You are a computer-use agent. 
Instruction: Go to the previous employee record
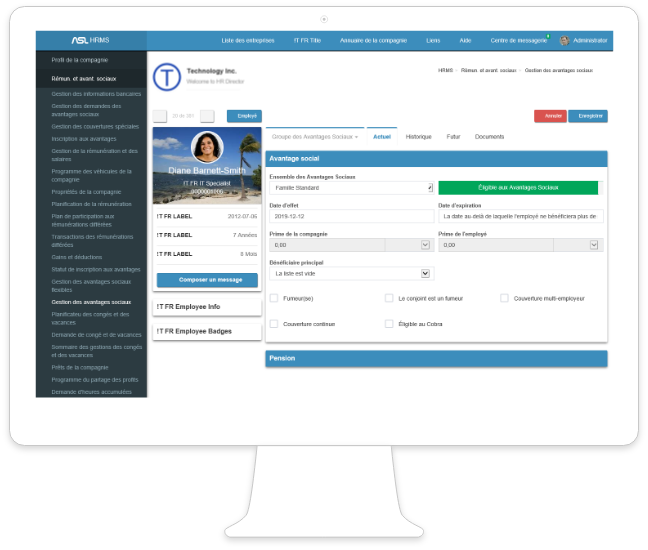pos(160,116)
